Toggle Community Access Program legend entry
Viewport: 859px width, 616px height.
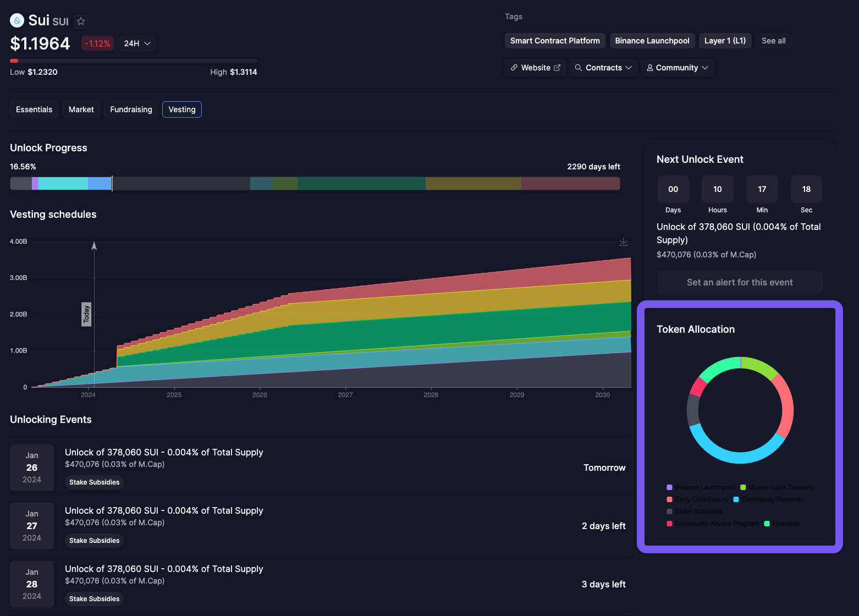pyautogui.click(x=713, y=524)
